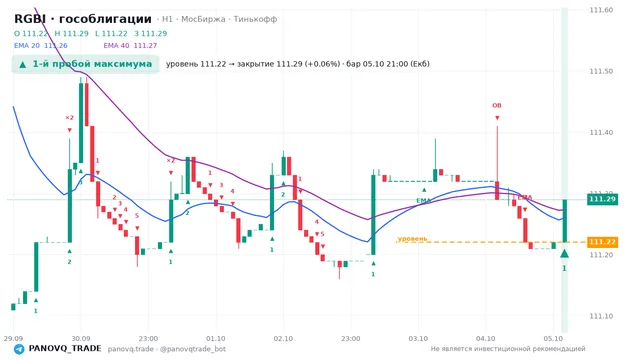Click the 'RGBI · гособлигации' chart title

[x=83, y=19]
